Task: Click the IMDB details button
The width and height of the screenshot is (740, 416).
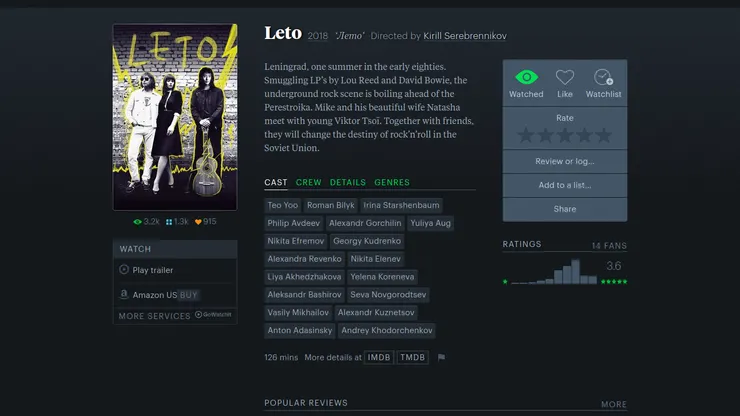Action: coord(379,357)
